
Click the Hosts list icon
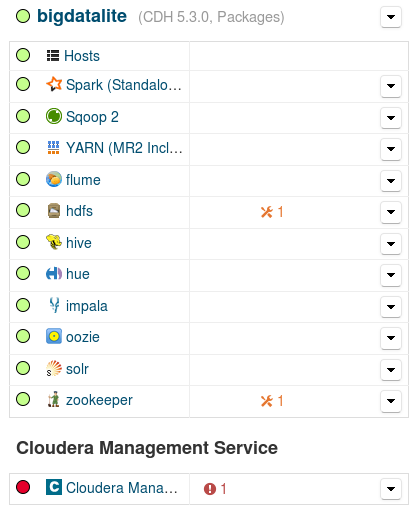point(53,56)
